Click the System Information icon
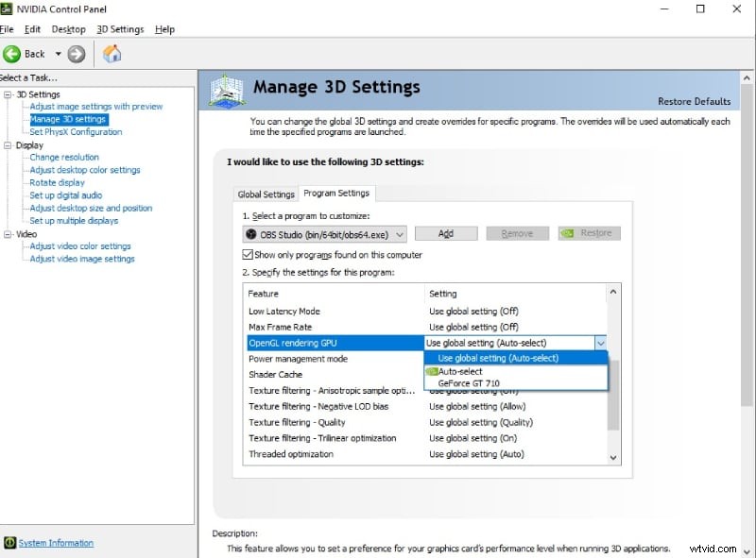756x558 pixels. click(x=9, y=543)
